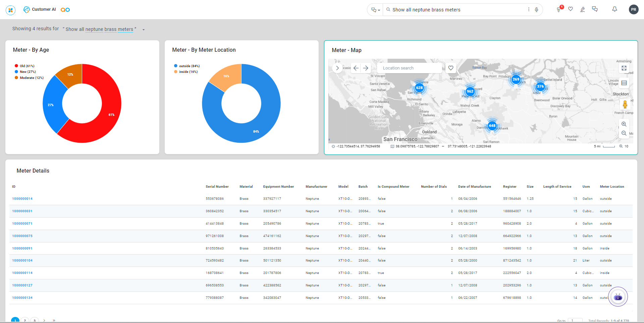644x323 pixels.
Task: Open the chatbot assistant bubble
Action: point(618,297)
